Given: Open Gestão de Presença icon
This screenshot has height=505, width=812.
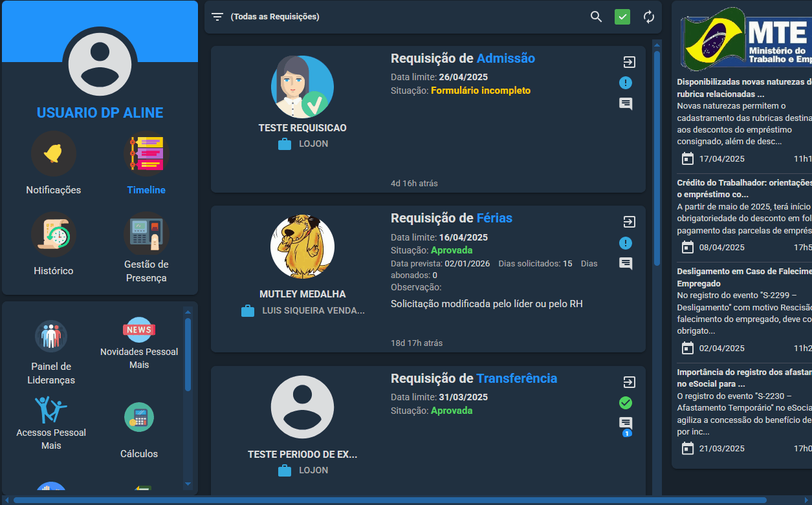Looking at the screenshot, I should pos(146,234).
